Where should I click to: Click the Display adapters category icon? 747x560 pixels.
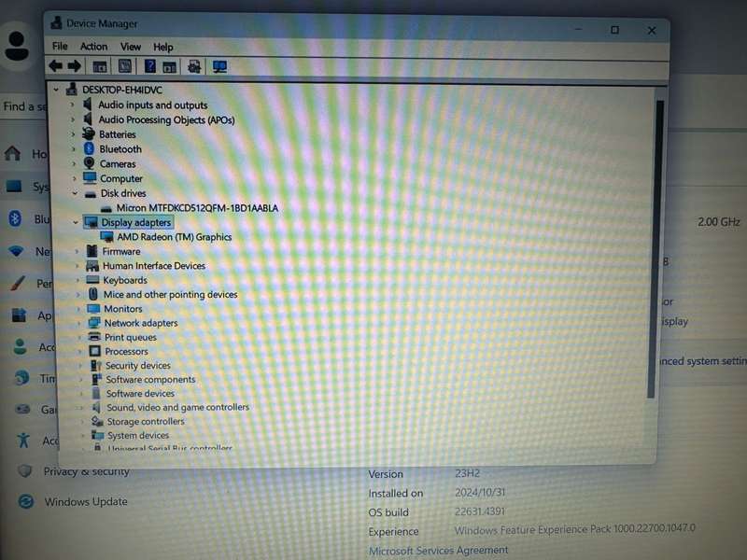click(91, 222)
